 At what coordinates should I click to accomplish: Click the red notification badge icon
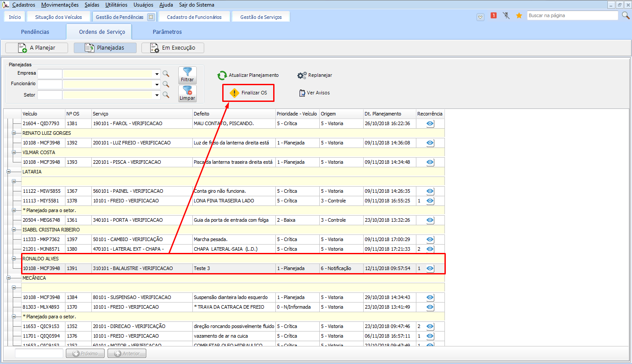coord(493,16)
